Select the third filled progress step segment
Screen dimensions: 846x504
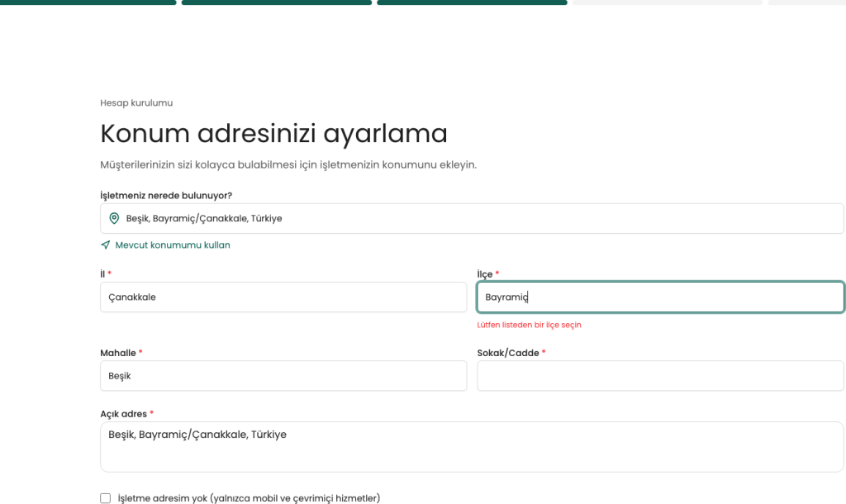(x=472, y=2)
